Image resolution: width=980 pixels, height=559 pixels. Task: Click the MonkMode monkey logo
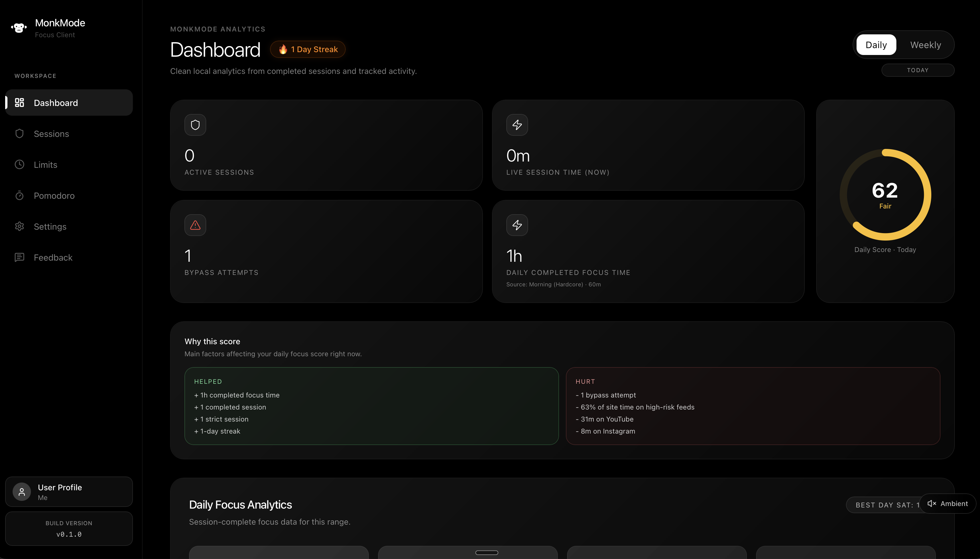18,27
